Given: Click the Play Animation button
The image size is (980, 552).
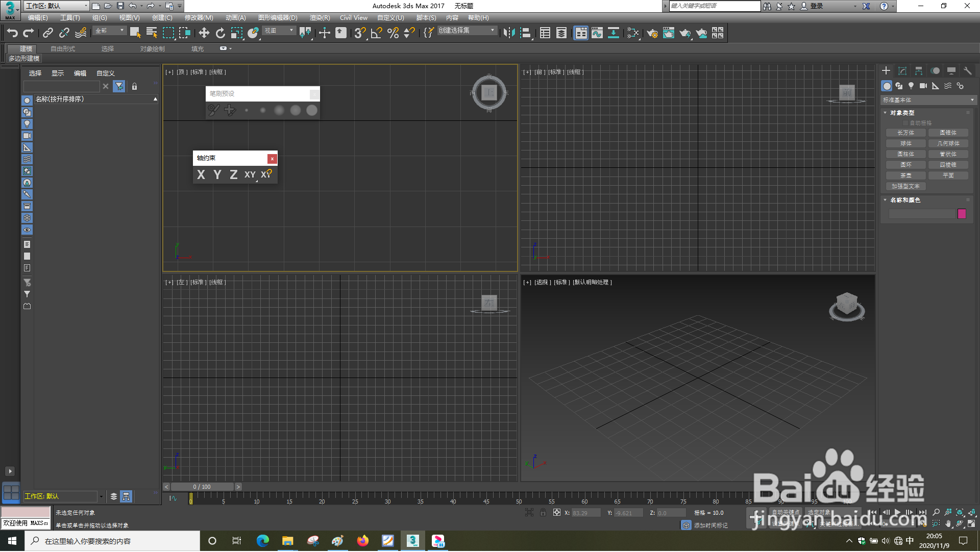Looking at the screenshot, I should pos(897,513).
